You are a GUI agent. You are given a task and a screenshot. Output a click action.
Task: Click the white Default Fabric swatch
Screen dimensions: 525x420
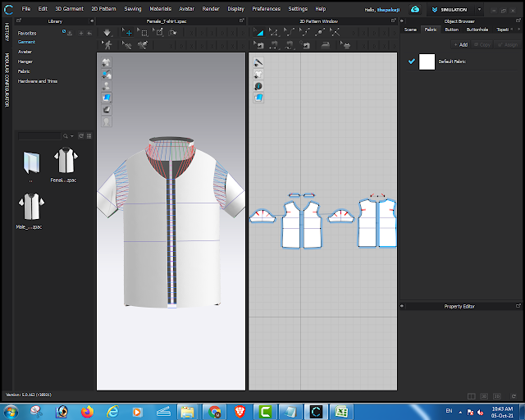pyautogui.click(x=427, y=62)
